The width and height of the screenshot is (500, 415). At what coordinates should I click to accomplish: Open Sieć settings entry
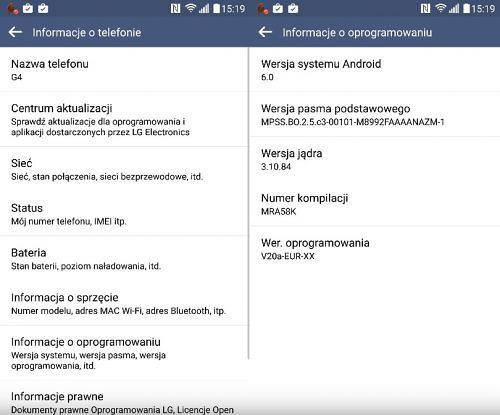(x=124, y=169)
